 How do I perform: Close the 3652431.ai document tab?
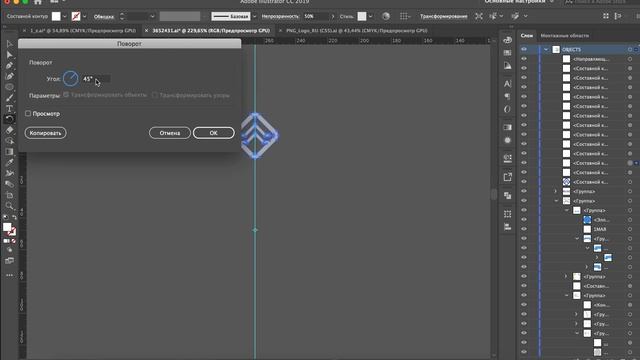point(147,31)
